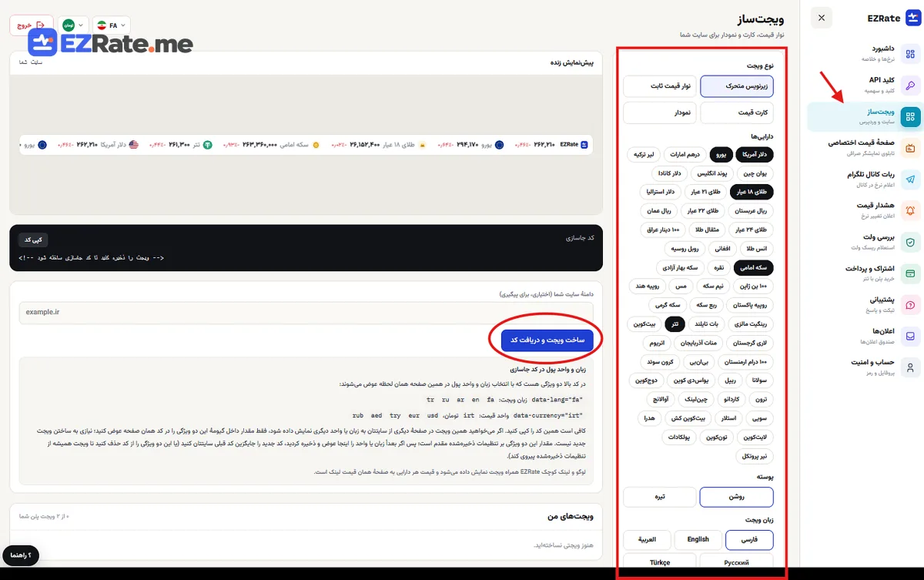Set widget language to العربية
The width and height of the screenshot is (924, 580).
(647, 540)
